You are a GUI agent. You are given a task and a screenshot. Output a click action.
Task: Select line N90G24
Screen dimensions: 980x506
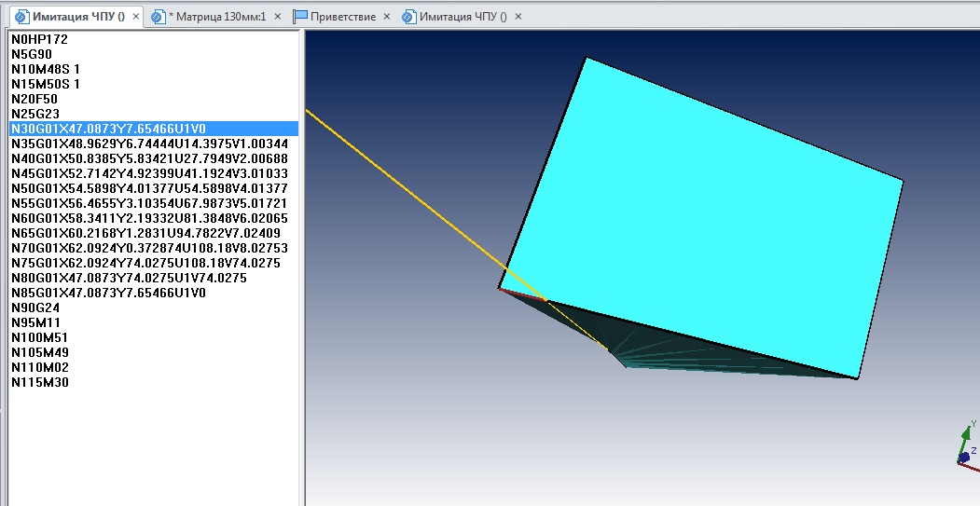[154, 308]
